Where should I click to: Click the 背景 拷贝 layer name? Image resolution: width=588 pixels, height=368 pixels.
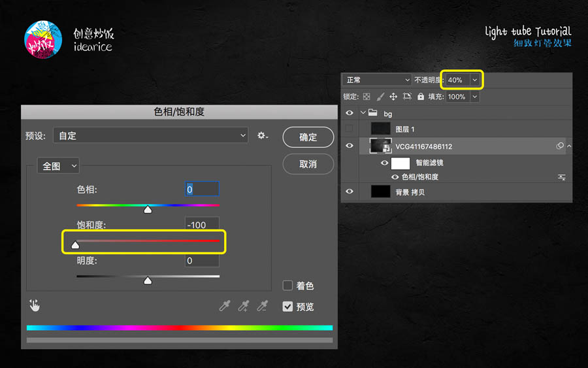pos(410,192)
